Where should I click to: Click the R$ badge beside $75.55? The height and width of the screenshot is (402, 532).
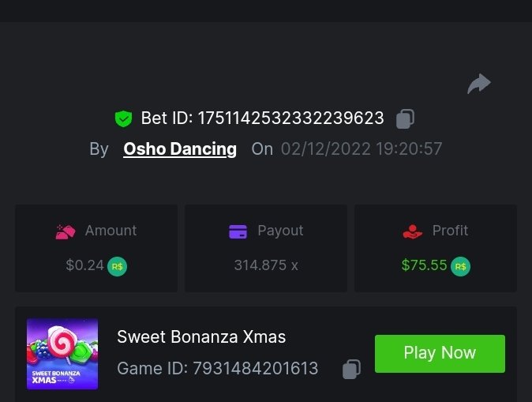[460, 266]
